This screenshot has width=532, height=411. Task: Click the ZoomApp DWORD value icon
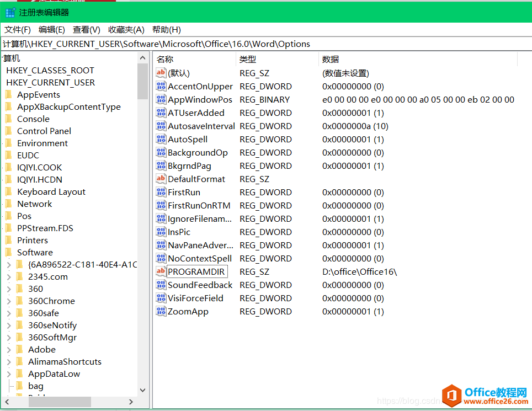point(160,311)
